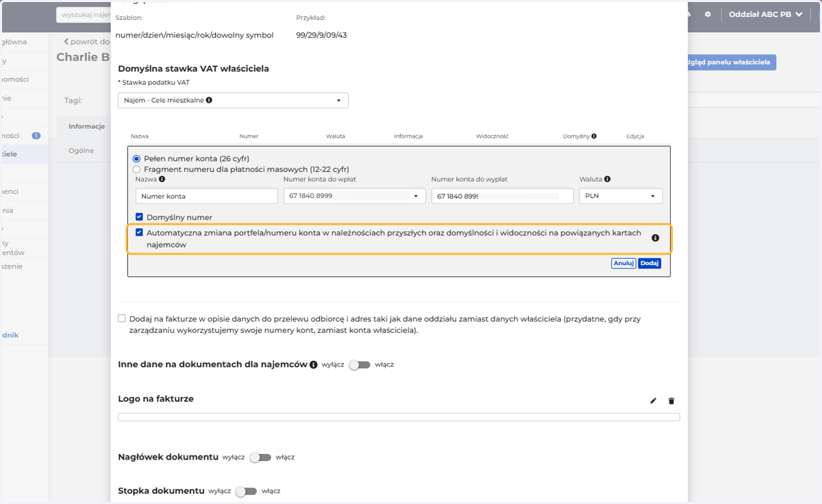822x504 pixels.
Task: Check Dodaj na fakturze w opisie danych checkbox
Action: (122, 318)
